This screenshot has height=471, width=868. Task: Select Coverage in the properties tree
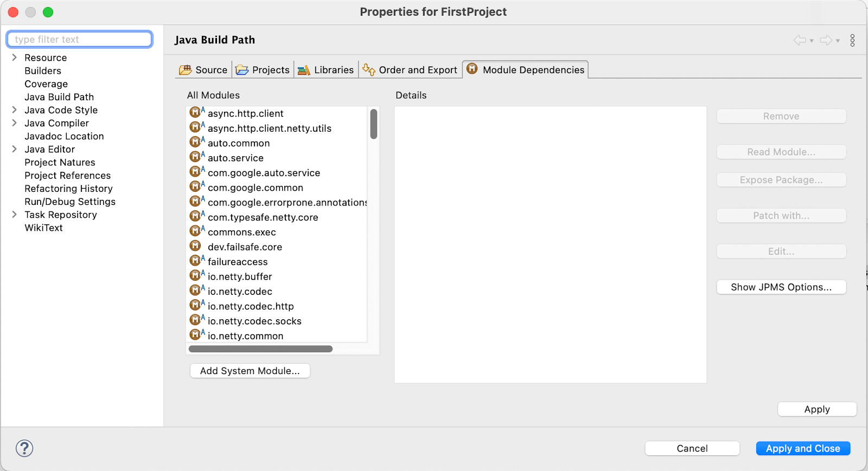[46, 84]
